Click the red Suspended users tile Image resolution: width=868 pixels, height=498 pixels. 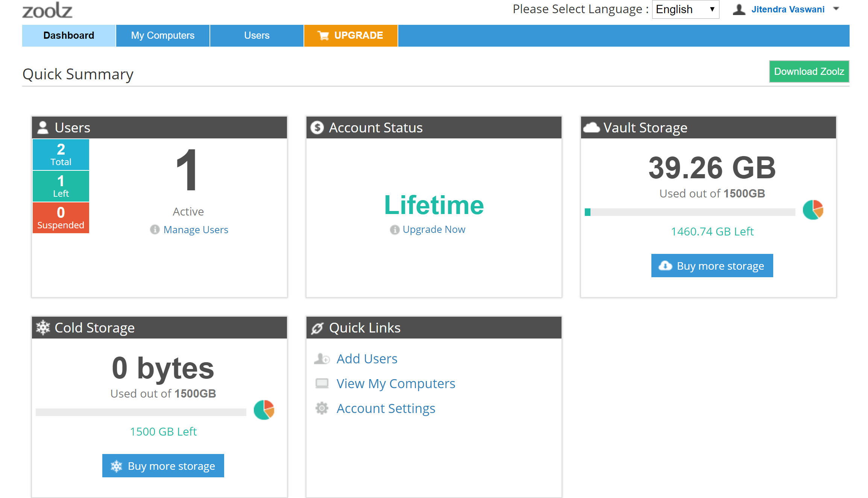pyautogui.click(x=61, y=218)
